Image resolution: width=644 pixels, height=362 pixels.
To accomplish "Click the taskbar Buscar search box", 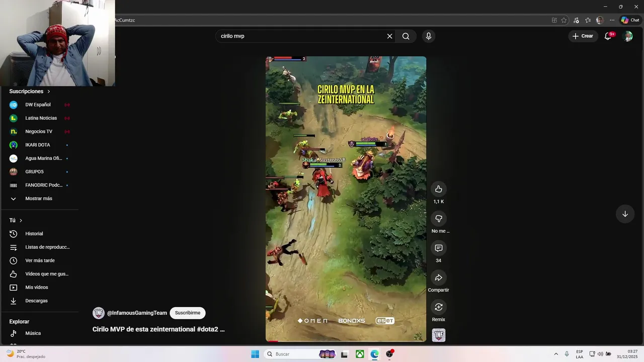I will point(299,354).
